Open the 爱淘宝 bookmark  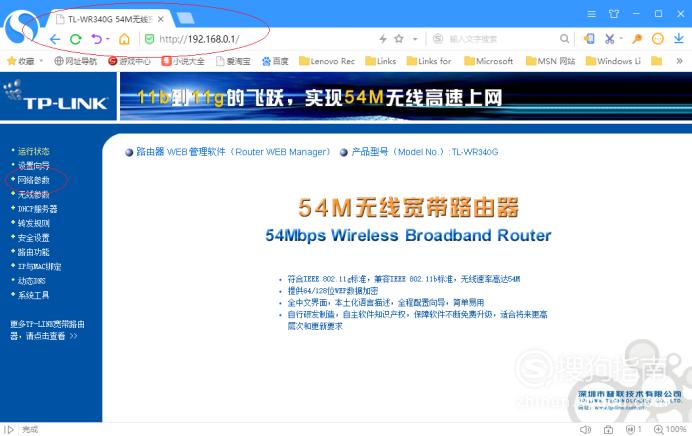(233, 61)
